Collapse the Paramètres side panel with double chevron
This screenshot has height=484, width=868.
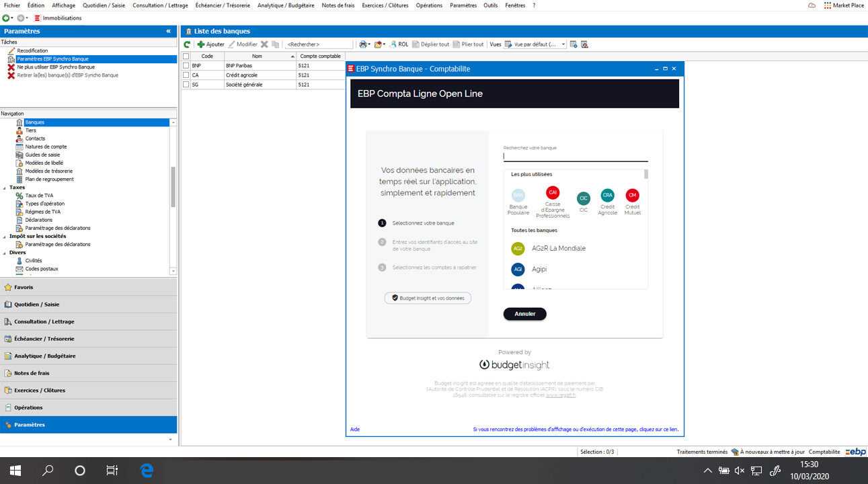pos(168,31)
